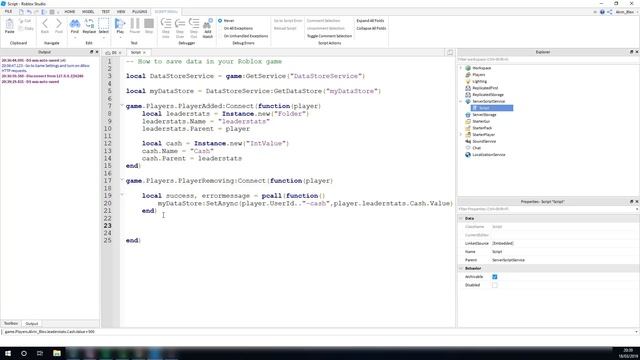Select the Workspace globe icon in Explorer

click(x=468, y=68)
